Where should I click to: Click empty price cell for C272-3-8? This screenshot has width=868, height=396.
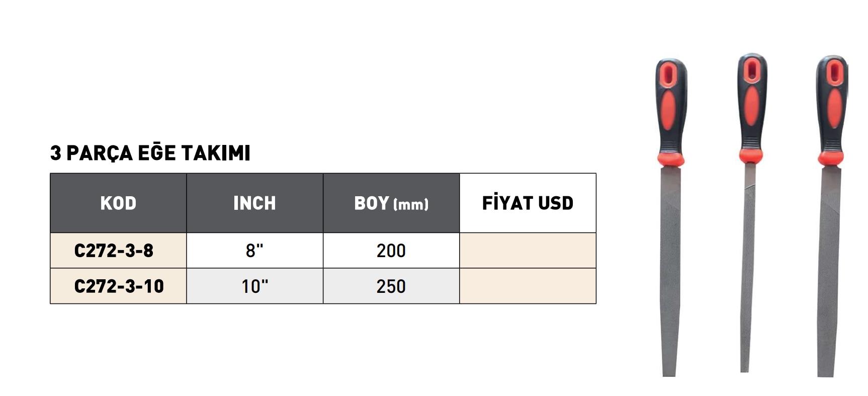pyautogui.click(x=528, y=251)
